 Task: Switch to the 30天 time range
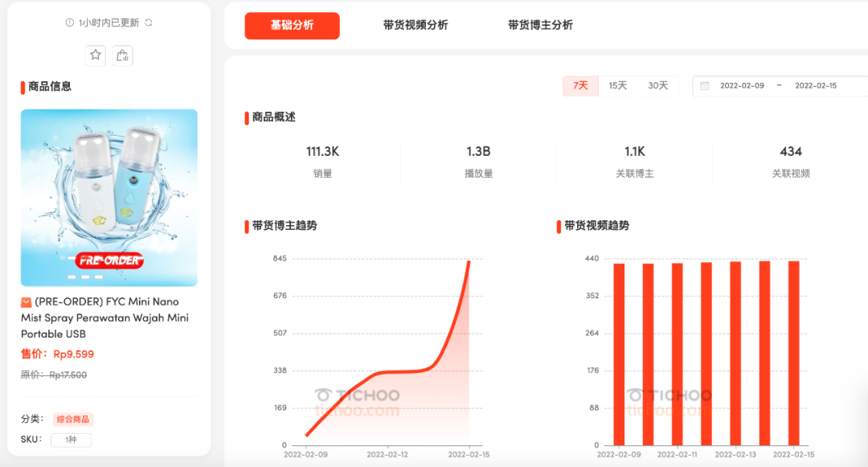pyautogui.click(x=657, y=86)
